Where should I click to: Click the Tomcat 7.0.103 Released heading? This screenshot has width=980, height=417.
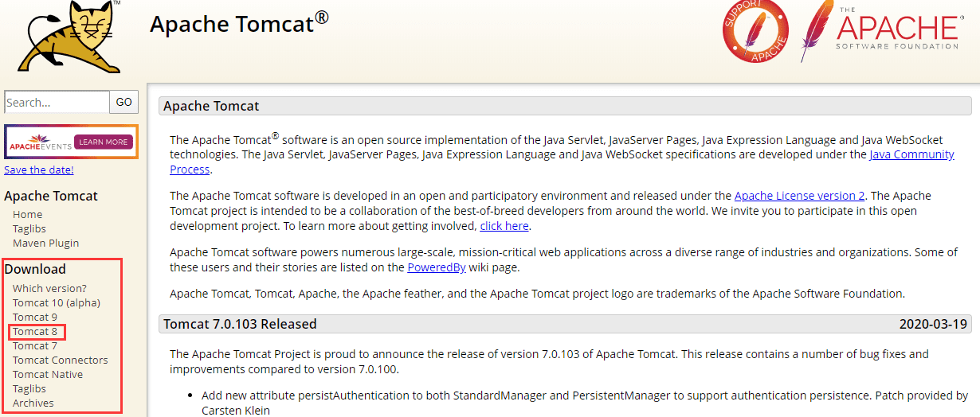point(240,324)
